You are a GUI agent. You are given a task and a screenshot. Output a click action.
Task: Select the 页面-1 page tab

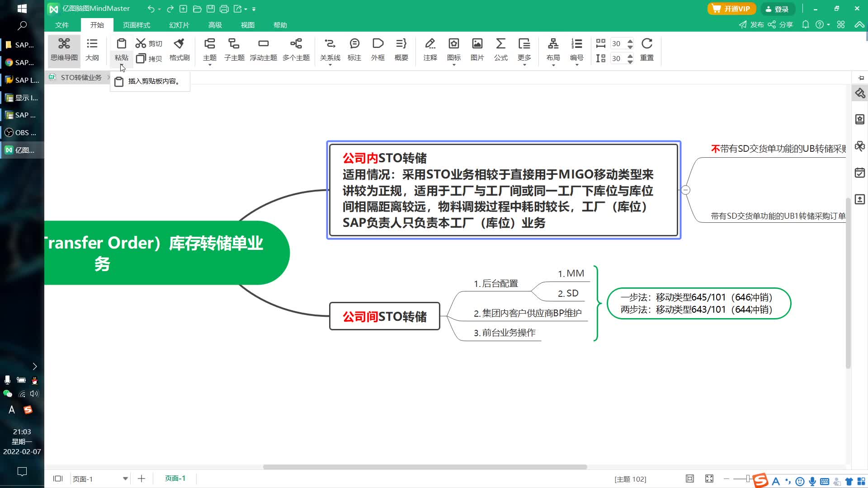(x=175, y=478)
